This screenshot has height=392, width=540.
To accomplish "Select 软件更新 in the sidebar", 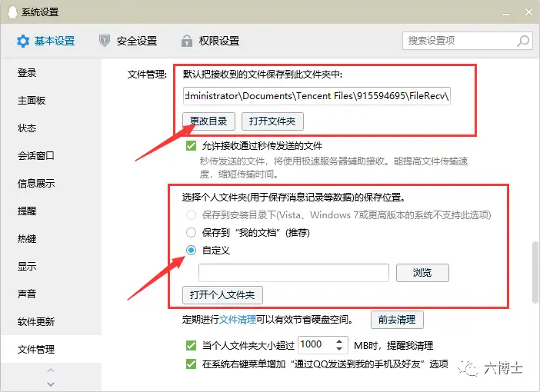I will pos(36,321).
